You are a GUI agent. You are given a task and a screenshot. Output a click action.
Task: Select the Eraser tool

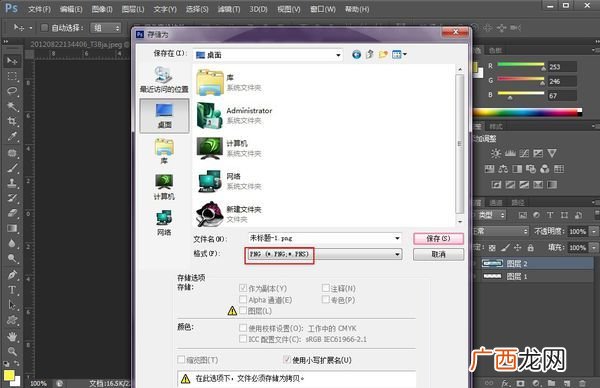[12, 213]
